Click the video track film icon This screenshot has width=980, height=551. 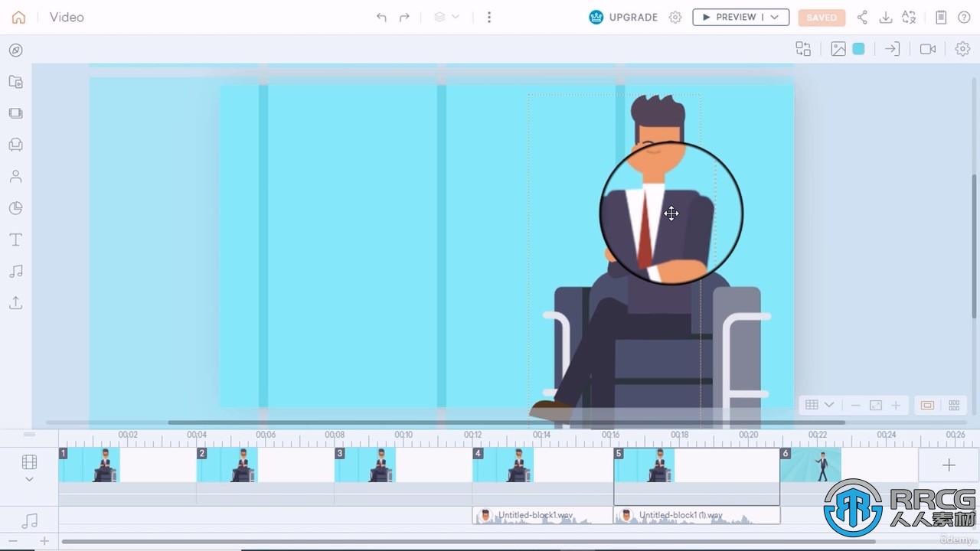coord(29,461)
